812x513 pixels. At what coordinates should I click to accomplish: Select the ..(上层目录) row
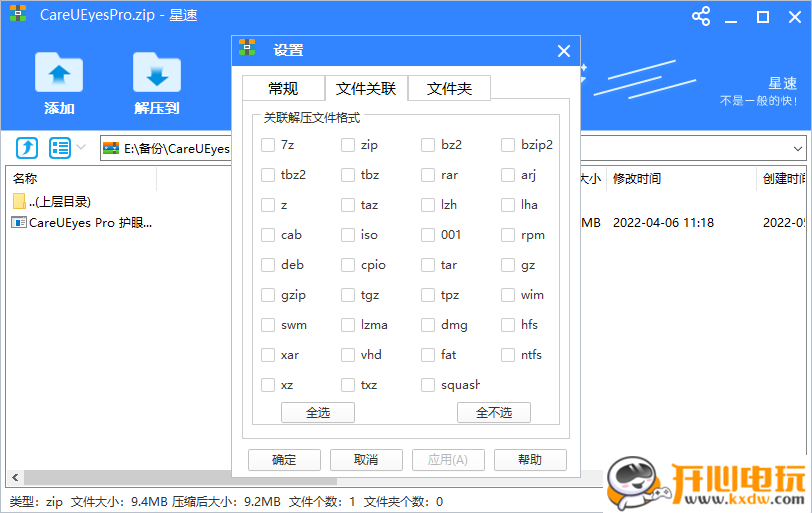coord(52,201)
